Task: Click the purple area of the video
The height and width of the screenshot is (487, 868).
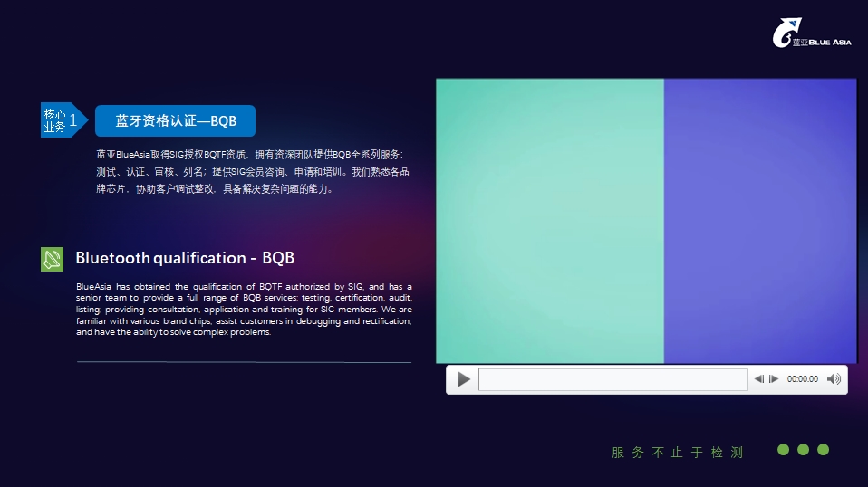Action: (x=759, y=220)
